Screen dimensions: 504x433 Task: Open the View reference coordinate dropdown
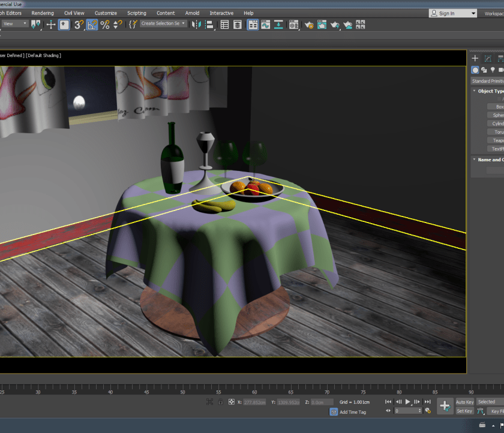click(14, 23)
